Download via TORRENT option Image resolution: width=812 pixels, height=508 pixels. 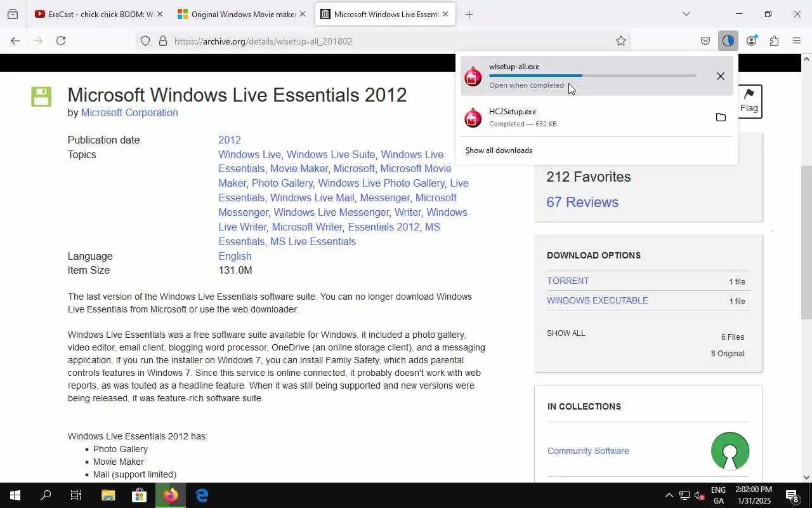coord(568,281)
